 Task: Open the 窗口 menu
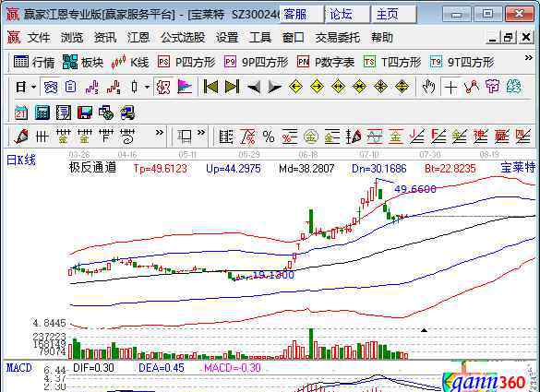tap(293, 37)
